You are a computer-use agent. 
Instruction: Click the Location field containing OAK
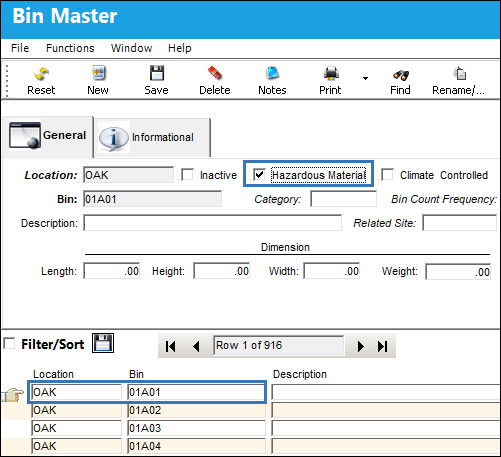[x=128, y=175]
